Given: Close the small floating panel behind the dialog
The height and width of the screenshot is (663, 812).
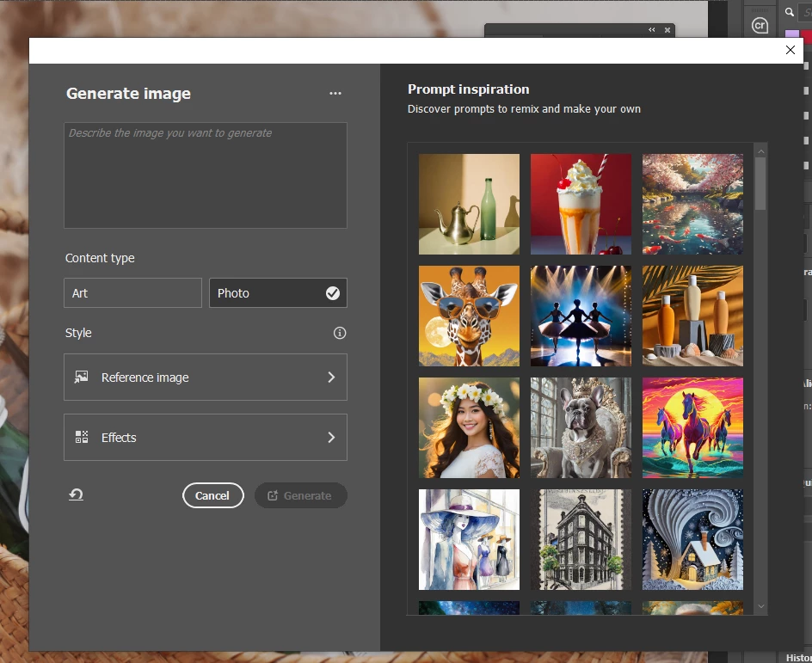Looking at the screenshot, I should pyautogui.click(x=667, y=30).
